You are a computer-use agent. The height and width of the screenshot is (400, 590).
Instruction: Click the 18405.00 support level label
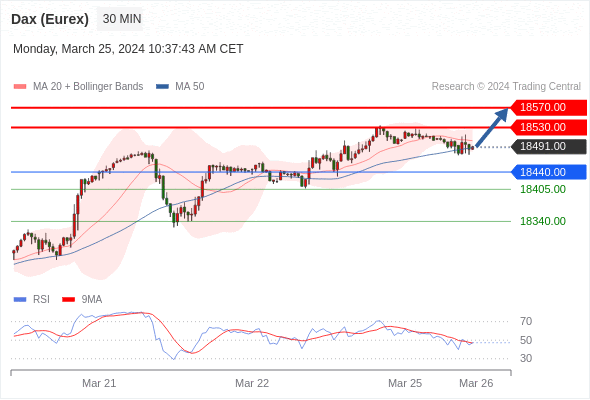pos(543,189)
